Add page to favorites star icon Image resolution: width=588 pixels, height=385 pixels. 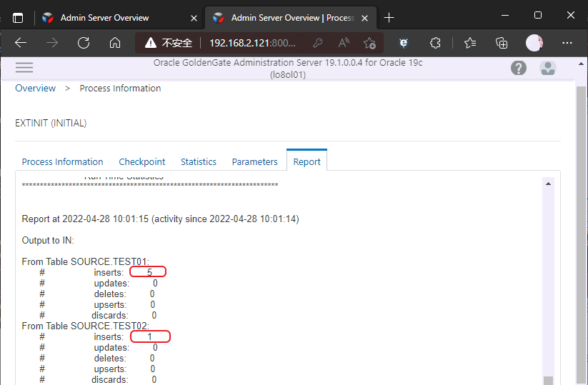coord(369,43)
